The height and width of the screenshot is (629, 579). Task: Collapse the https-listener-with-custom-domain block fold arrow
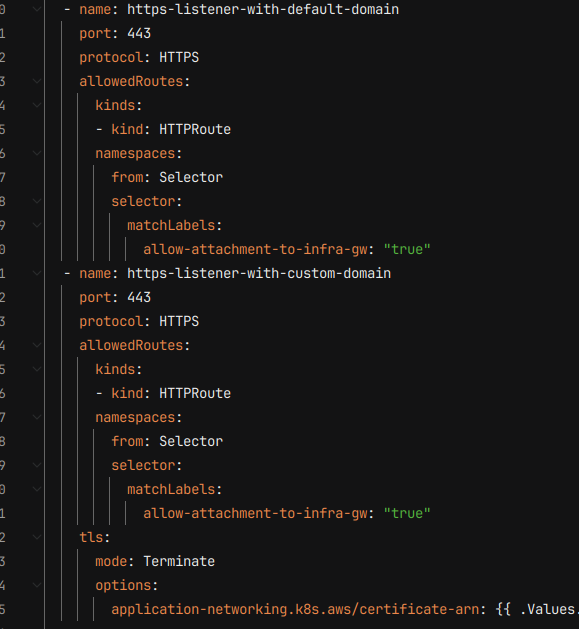pos(37,274)
